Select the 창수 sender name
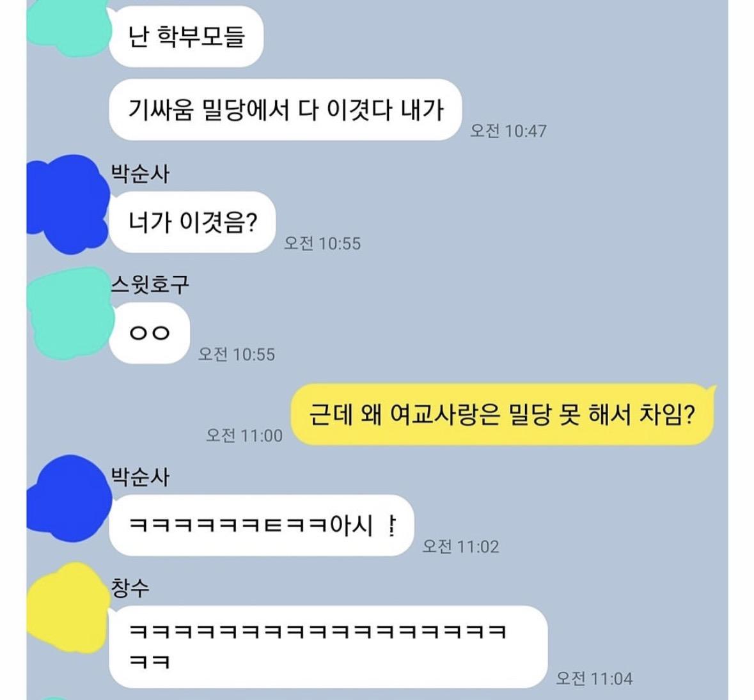Screen dimensions: 754x700 click(x=130, y=587)
